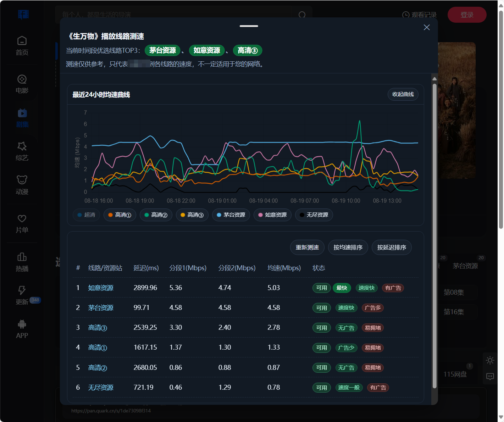The width and height of the screenshot is (504, 422).
Task: Click the 最快 status tag
Action: coord(342,288)
